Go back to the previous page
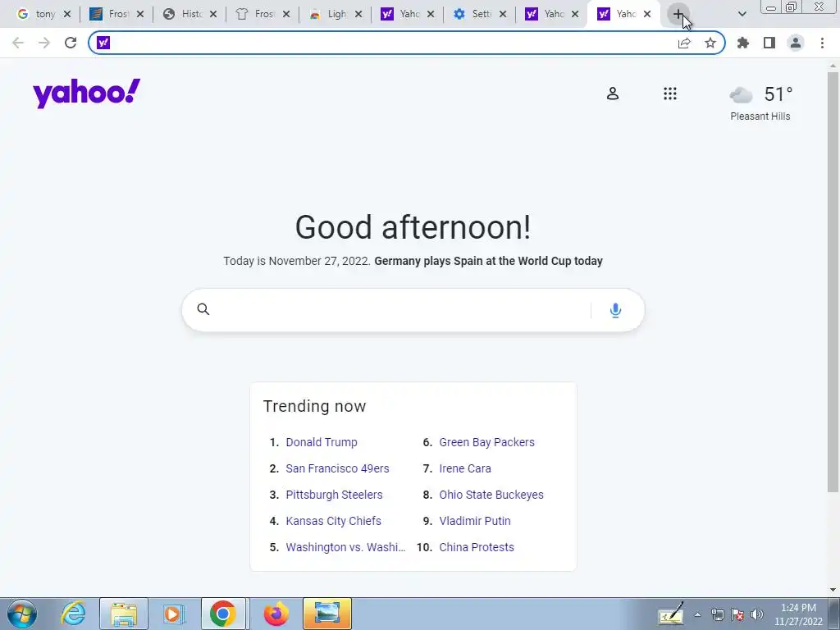 point(18,43)
